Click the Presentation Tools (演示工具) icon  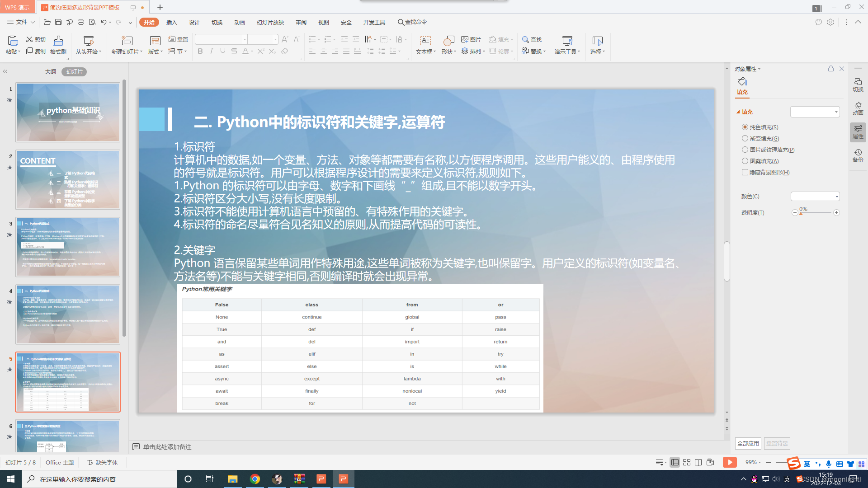(x=567, y=41)
